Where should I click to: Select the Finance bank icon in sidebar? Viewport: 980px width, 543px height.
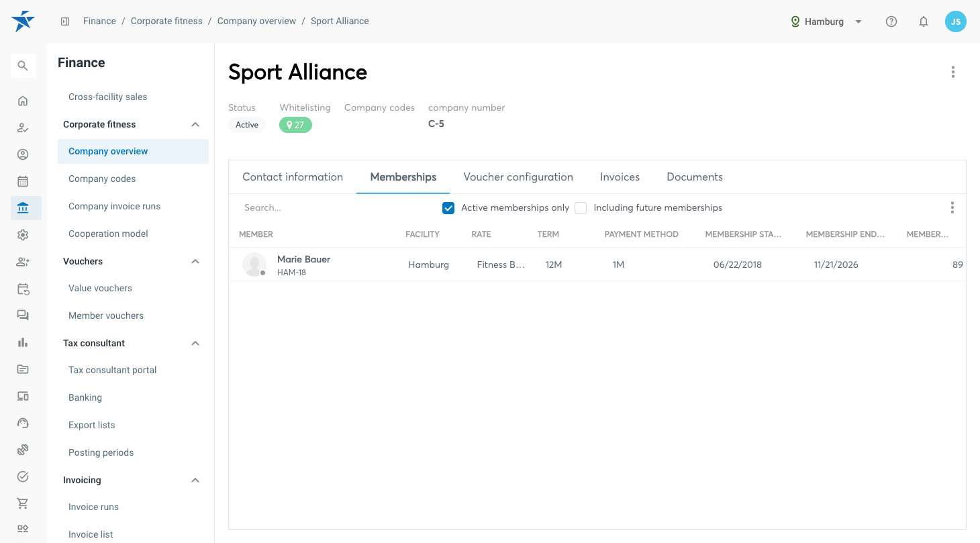click(23, 208)
